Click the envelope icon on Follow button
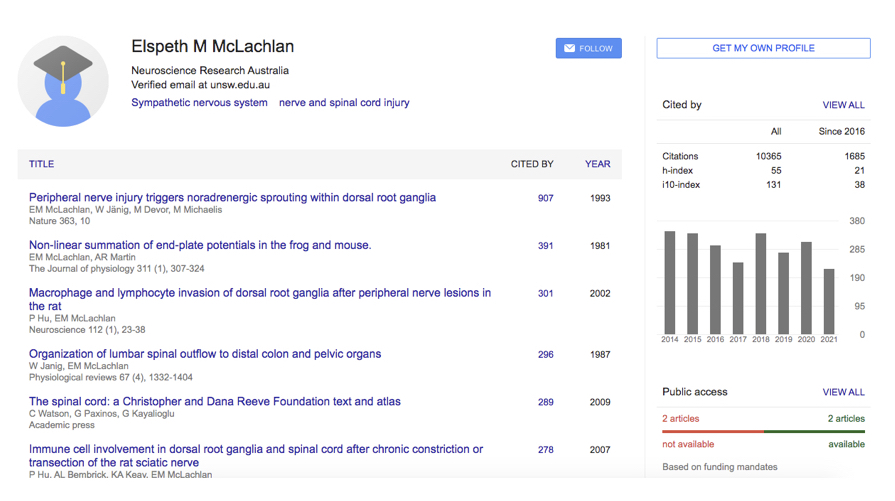This screenshot has height=501, width=895. [569, 48]
